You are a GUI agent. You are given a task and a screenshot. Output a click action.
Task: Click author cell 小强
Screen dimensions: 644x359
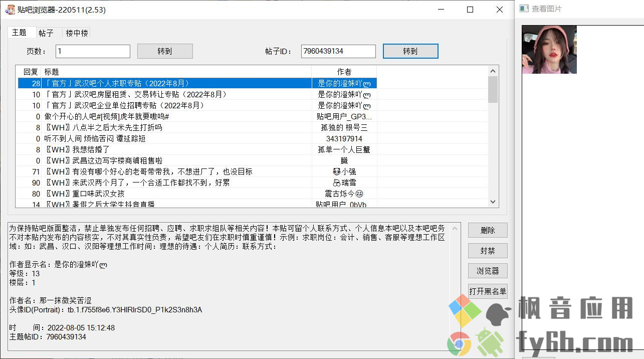tap(344, 171)
